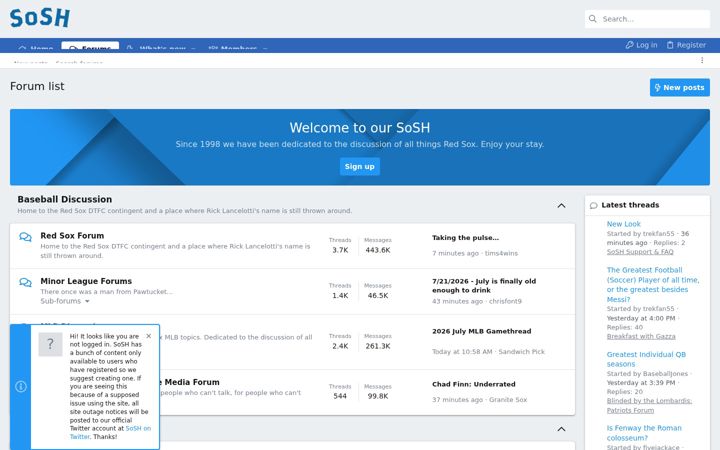Click Red Sox Forum threads count 3.7K

click(x=340, y=250)
